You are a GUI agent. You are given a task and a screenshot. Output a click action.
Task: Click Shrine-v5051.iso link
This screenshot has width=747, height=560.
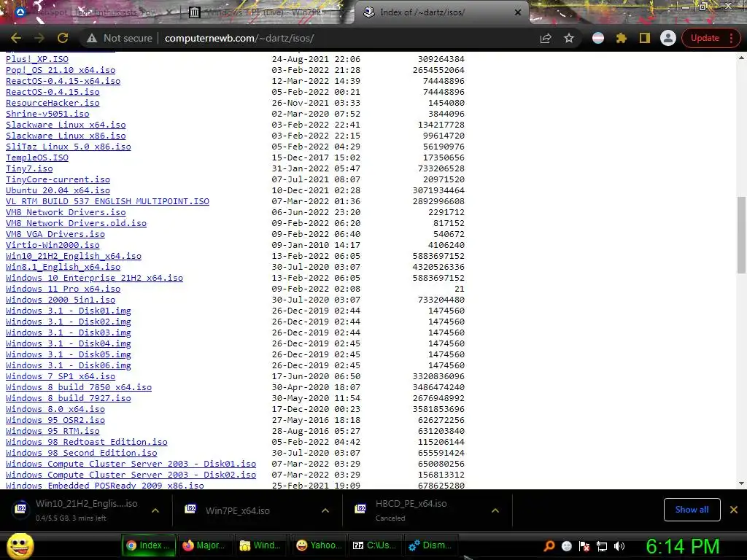click(x=47, y=114)
